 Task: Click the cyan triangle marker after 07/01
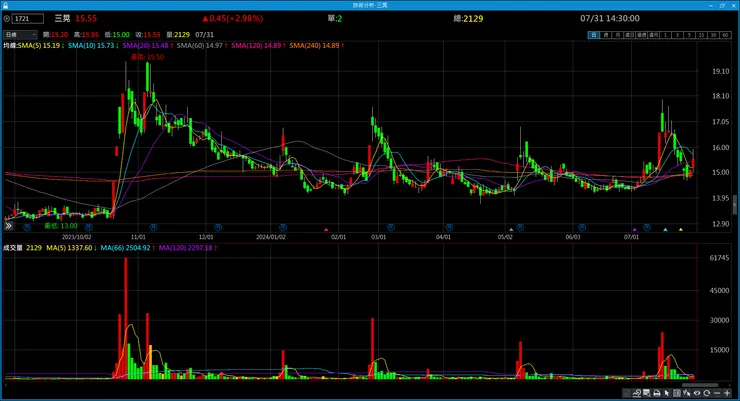(665, 230)
